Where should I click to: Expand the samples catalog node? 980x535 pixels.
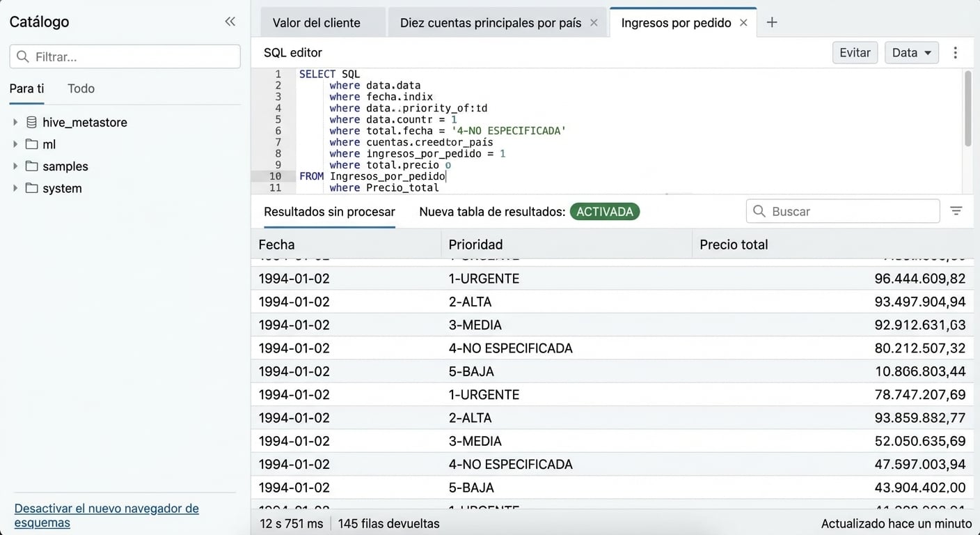coord(15,166)
